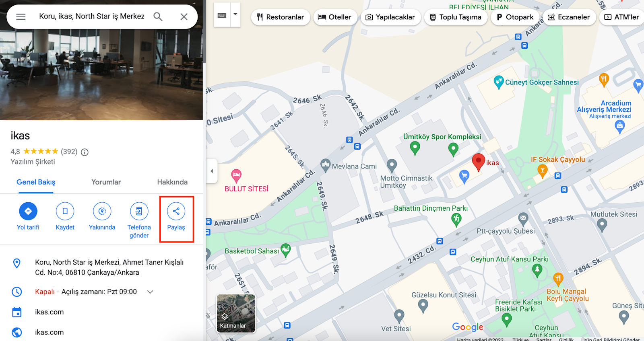Open ikas.com link with calendar icon

[x=49, y=312]
